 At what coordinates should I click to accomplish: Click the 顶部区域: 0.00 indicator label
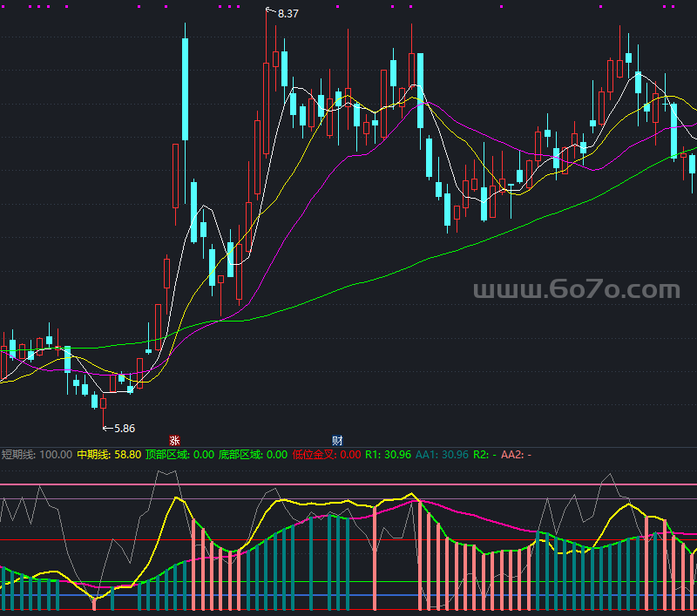[x=180, y=455]
